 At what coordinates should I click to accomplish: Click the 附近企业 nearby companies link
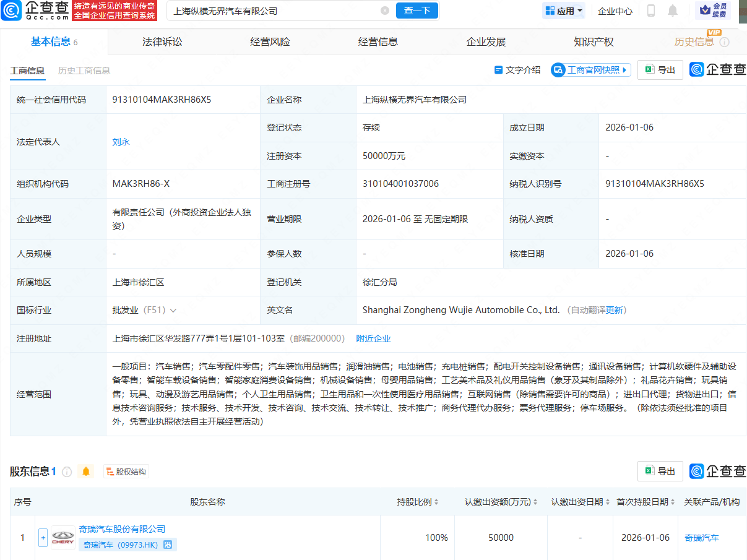click(373, 338)
